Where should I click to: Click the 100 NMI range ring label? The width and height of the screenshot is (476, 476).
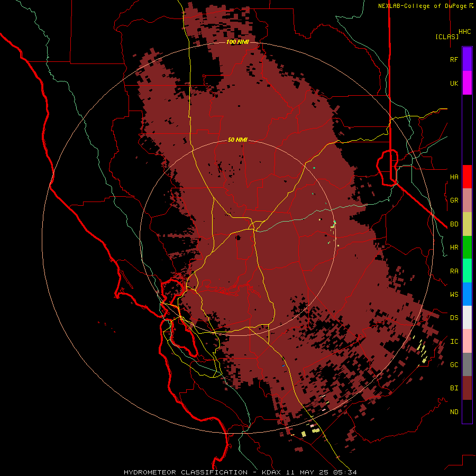click(x=237, y=42)
